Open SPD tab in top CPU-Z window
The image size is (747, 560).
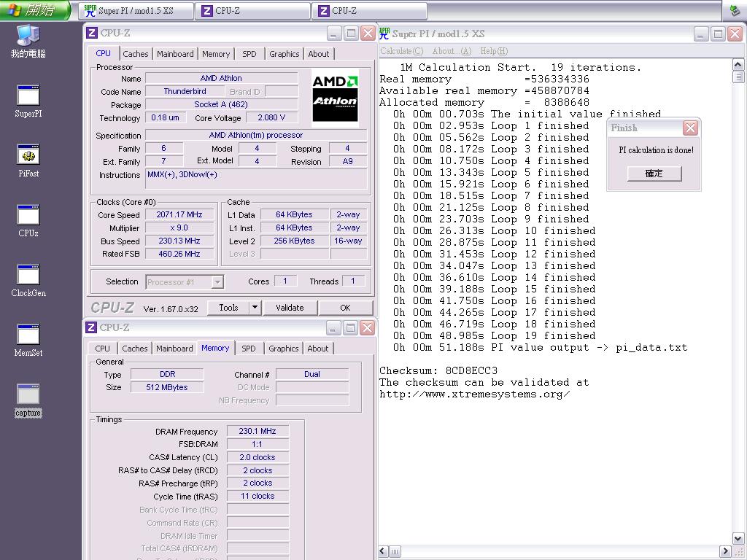[x=249, y=54]
